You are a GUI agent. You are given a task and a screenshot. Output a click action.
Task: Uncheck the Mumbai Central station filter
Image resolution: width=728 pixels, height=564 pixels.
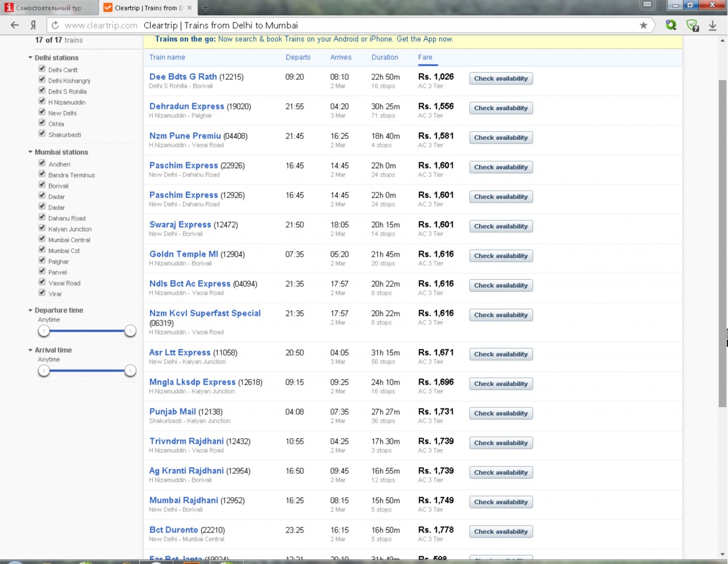pos(42,239)
